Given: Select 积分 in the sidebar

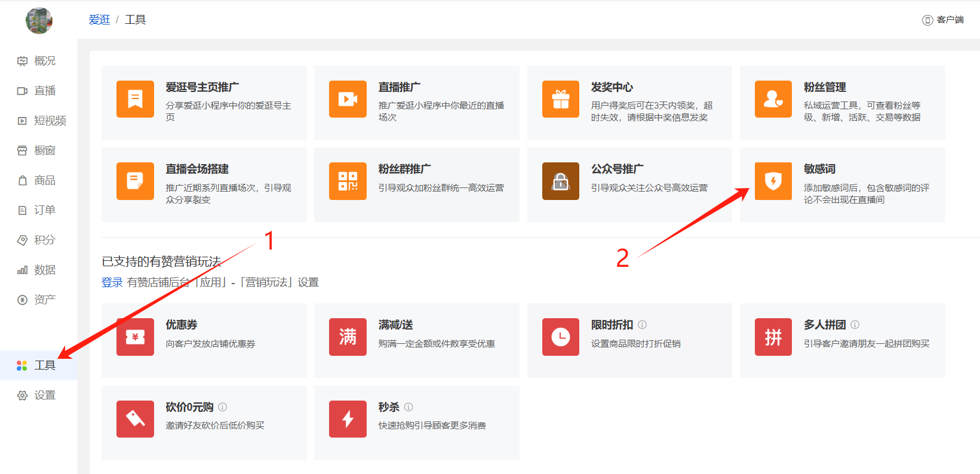Looking at the screenshot, I should point(45,240).
